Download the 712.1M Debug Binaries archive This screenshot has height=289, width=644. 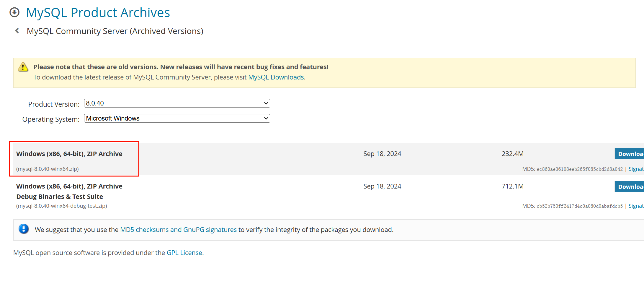(x=629, y=187)
